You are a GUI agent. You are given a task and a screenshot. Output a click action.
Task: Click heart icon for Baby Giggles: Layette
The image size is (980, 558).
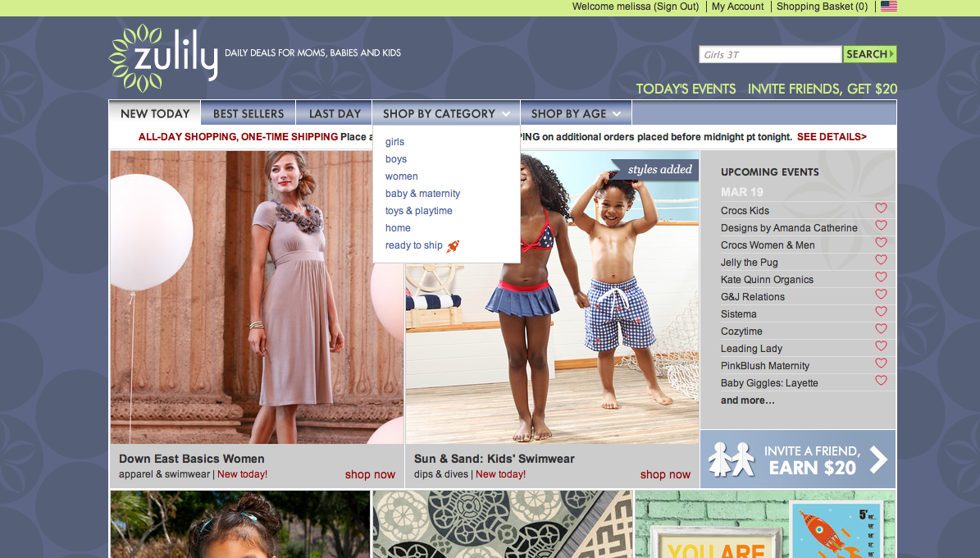click(882, 380)
